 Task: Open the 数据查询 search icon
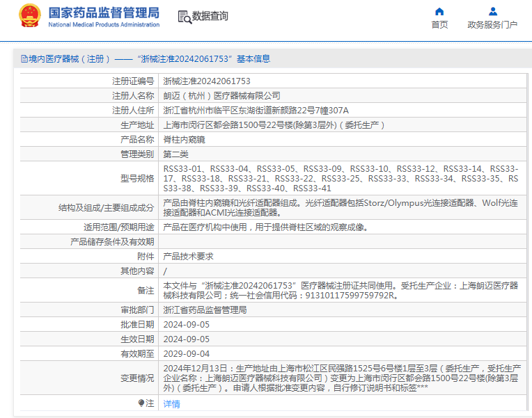tap(185, 17)
